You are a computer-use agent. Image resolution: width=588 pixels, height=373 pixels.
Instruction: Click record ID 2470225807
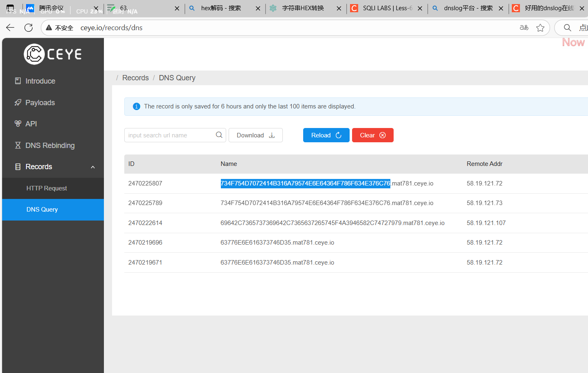click(x=145, y=183)
